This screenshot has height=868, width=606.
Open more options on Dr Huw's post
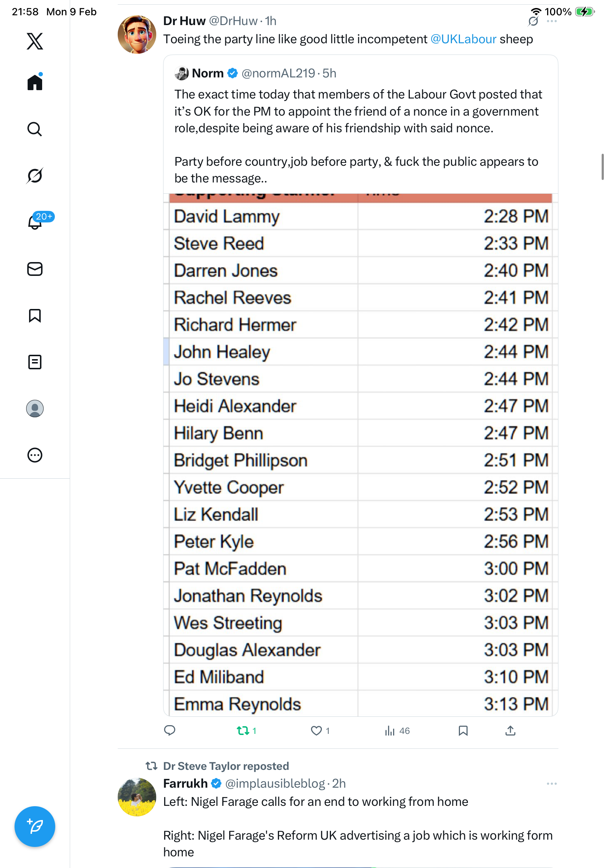552,21
